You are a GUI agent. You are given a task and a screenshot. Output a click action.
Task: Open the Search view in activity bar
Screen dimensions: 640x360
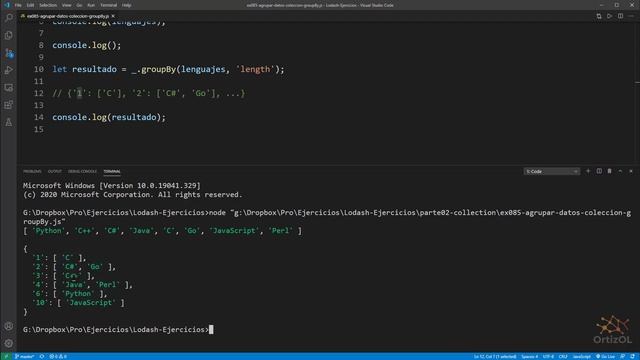coord(9,18)
